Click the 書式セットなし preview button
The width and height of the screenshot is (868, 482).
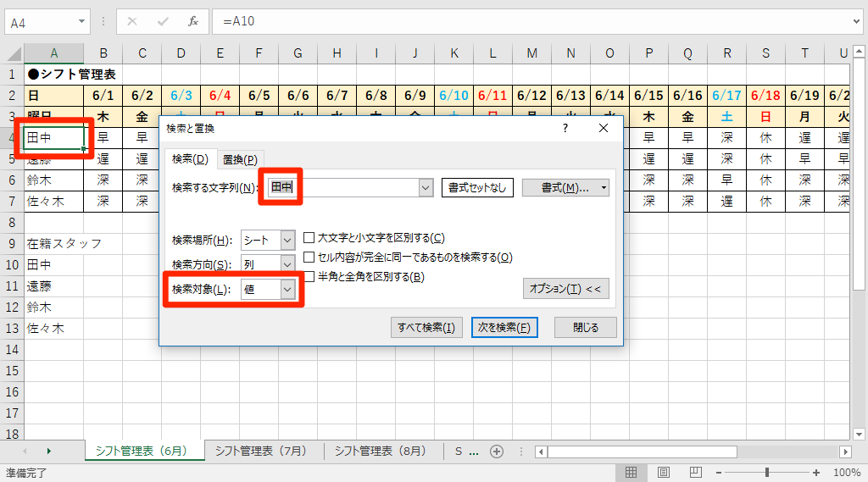477,187
